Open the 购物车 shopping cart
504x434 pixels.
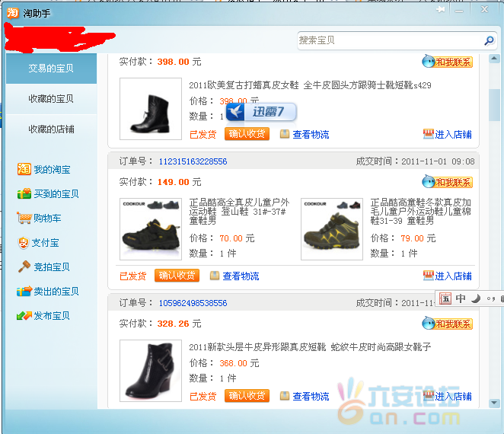click(x=46, y=219)
